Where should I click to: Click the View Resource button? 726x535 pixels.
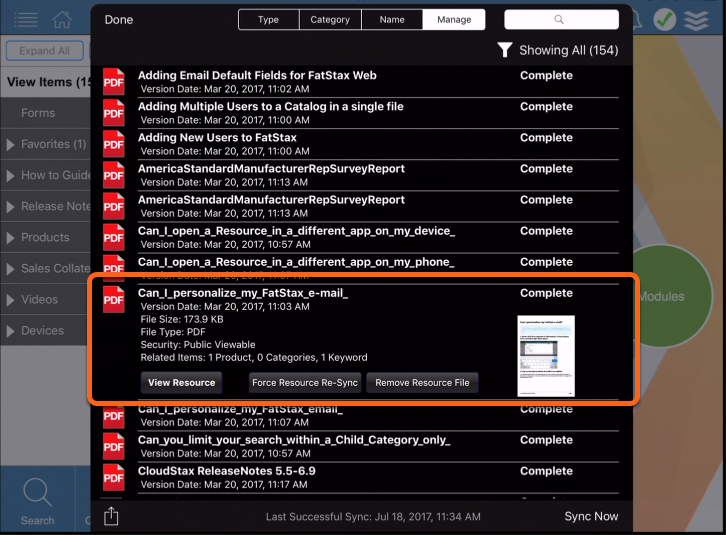tap(182, 383)
